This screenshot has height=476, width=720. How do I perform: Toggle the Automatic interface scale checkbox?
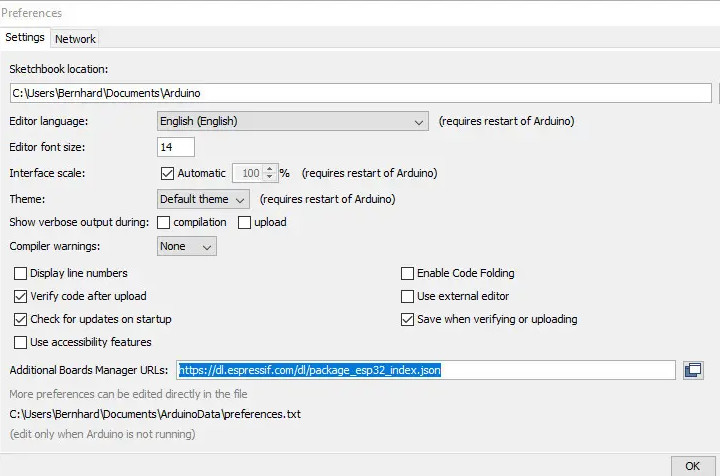click(x=167, y=173)
